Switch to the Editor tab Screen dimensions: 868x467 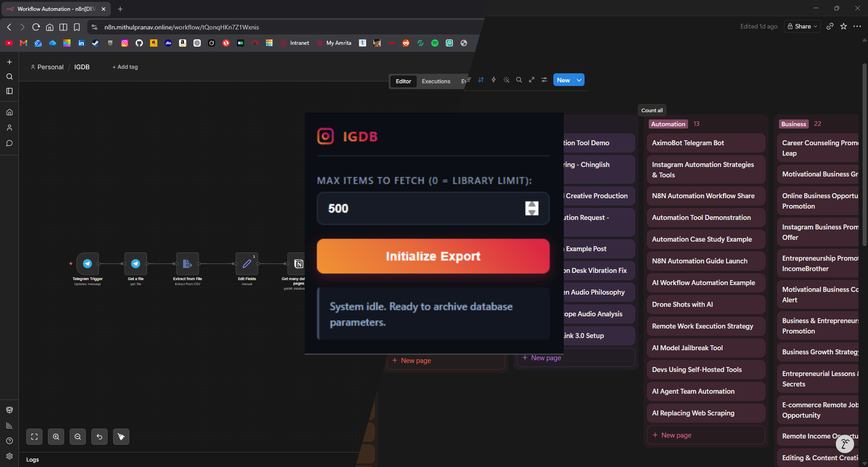tap(403, 81)
